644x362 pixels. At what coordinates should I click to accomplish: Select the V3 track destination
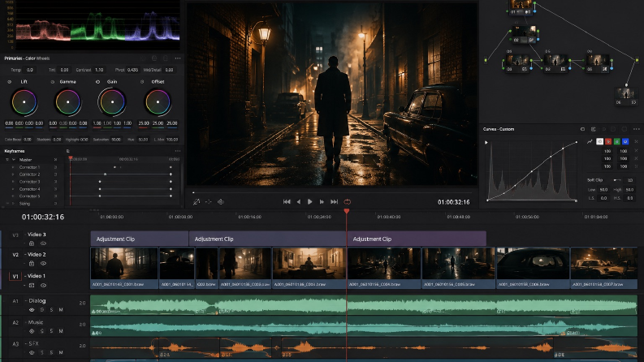pos(15,235)
